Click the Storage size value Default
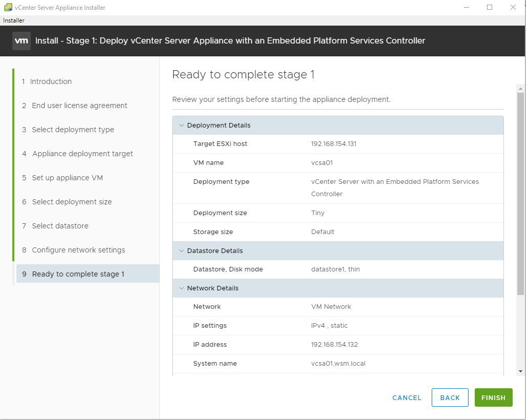 point(322,232)
